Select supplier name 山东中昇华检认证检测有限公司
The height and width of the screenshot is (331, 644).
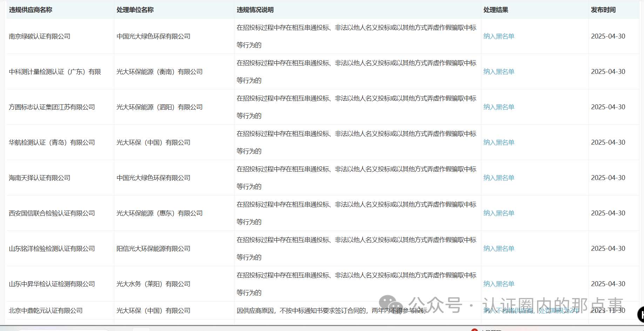(x=52, y=284)
